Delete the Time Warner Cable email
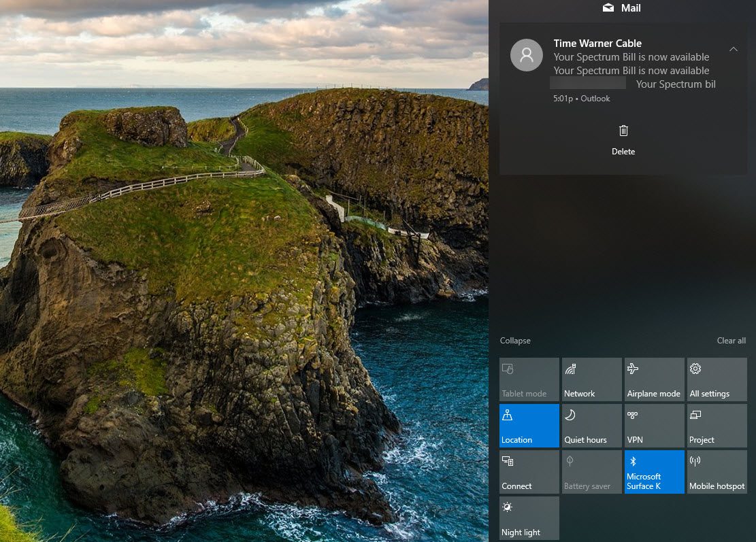Screen dimensions: 756x542 pos(623,140)
